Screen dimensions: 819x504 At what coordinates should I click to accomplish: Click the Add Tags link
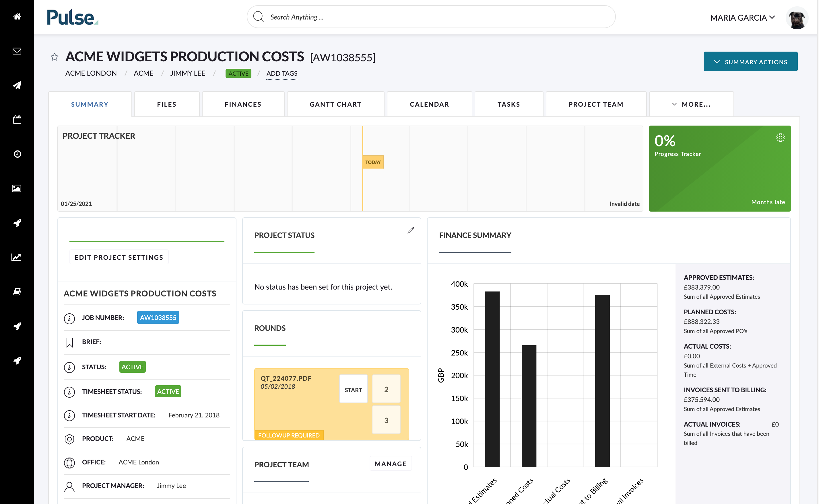(x=282, y=73)
